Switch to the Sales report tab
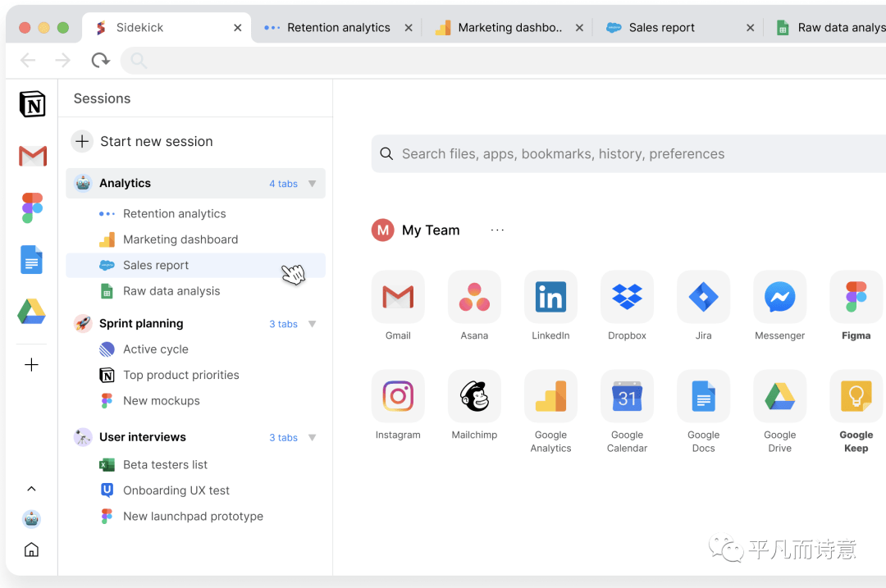886x588 pixels. pos(679,28)
